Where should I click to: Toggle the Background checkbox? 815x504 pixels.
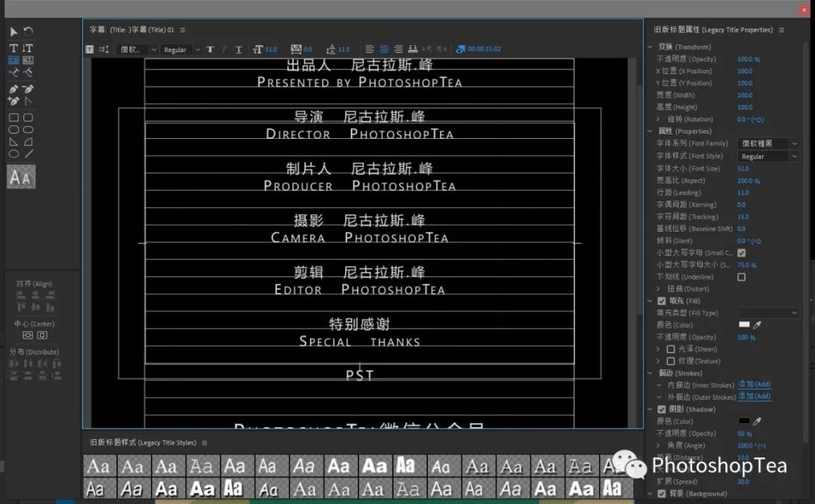[662, 493]
